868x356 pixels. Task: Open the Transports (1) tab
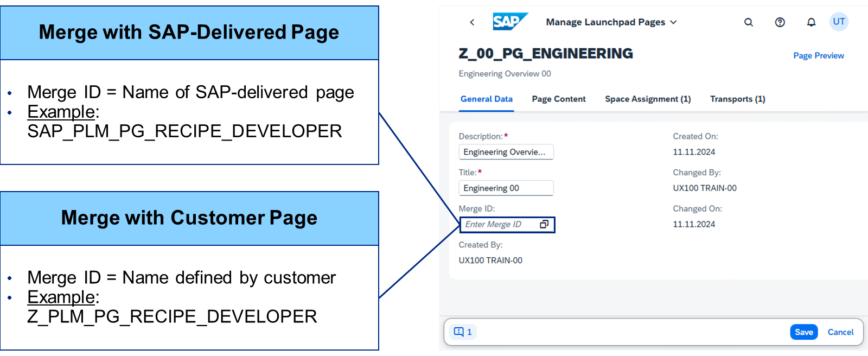[738, 99]
